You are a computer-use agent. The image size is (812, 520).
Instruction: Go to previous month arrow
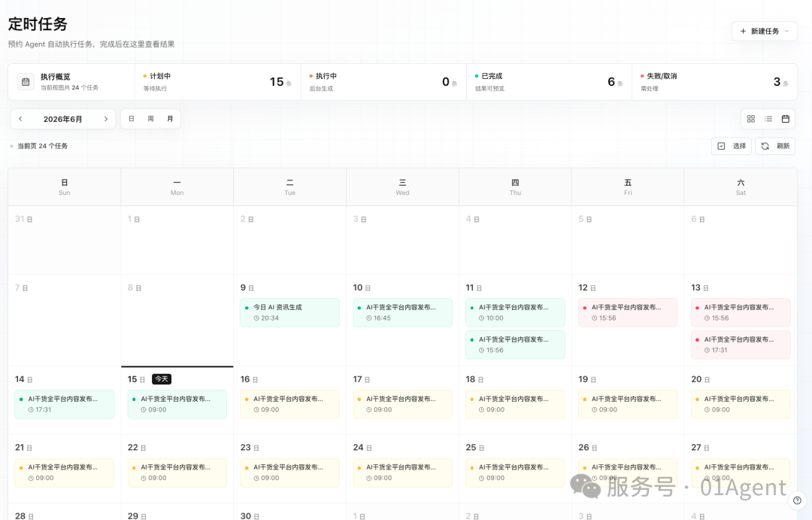point(21,119)
